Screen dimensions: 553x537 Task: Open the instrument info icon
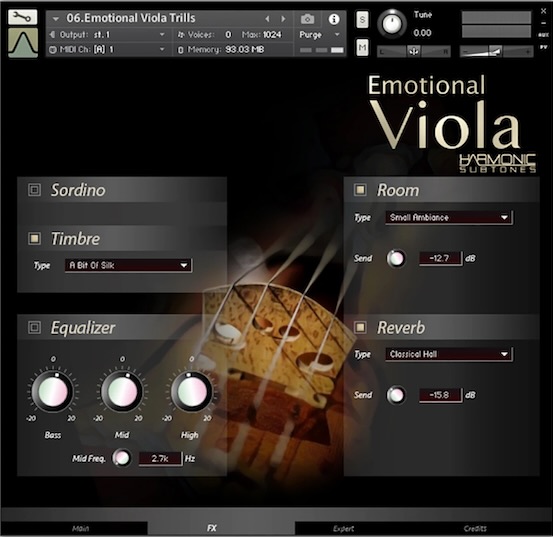click(334, 19)
